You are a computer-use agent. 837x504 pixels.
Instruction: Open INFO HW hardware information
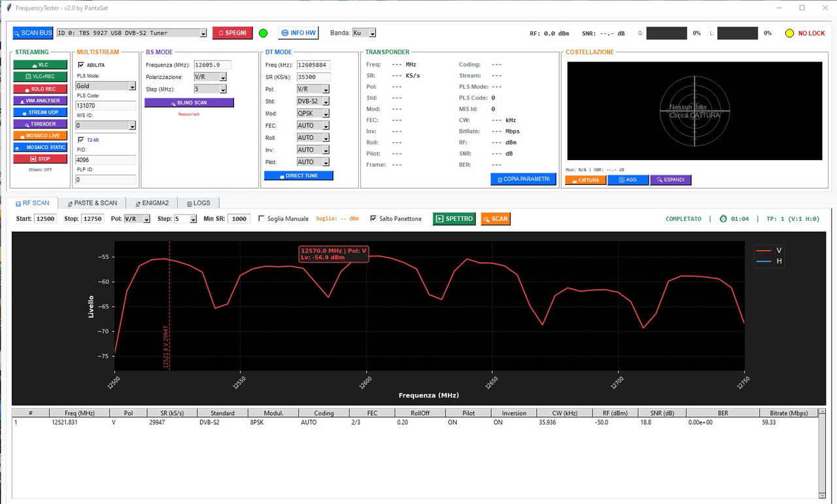coord(298,33)
